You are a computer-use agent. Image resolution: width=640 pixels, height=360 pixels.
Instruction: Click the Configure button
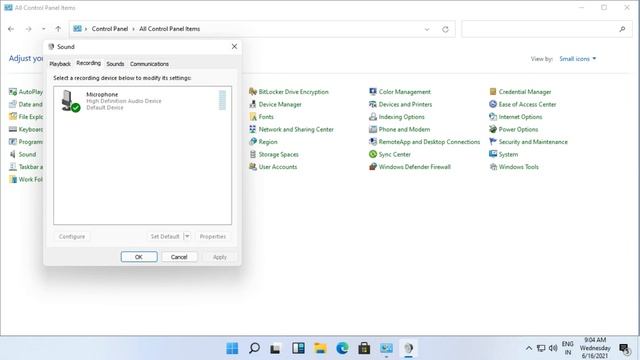point(72,236)
